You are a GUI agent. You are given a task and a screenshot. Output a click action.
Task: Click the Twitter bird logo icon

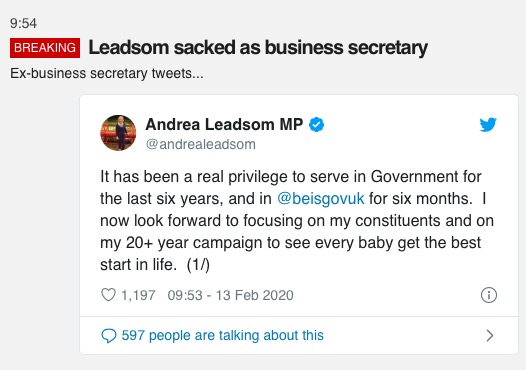pos(488,125)
